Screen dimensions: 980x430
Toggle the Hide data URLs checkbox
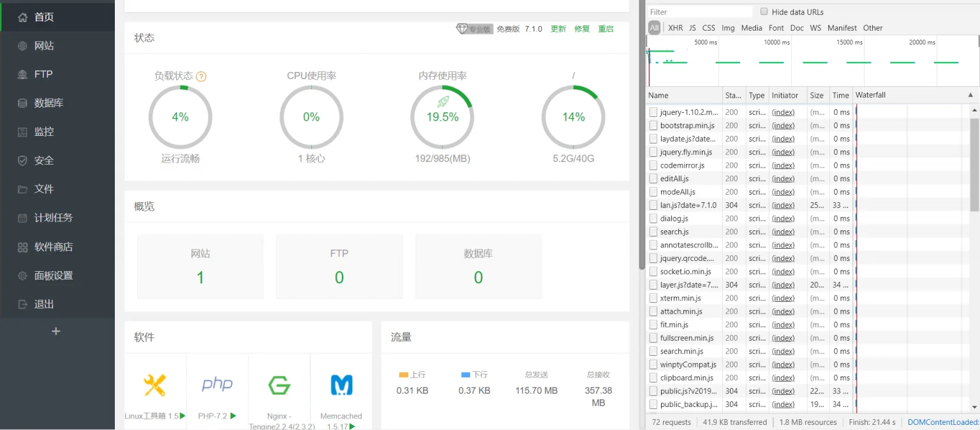pyautogui.click(x=764, y=11)
